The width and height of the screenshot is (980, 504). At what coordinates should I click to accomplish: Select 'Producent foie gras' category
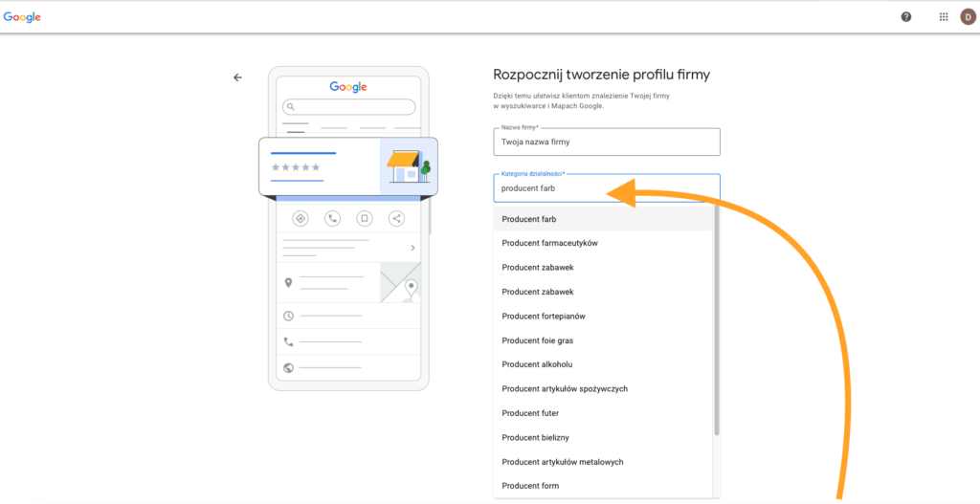603,340
